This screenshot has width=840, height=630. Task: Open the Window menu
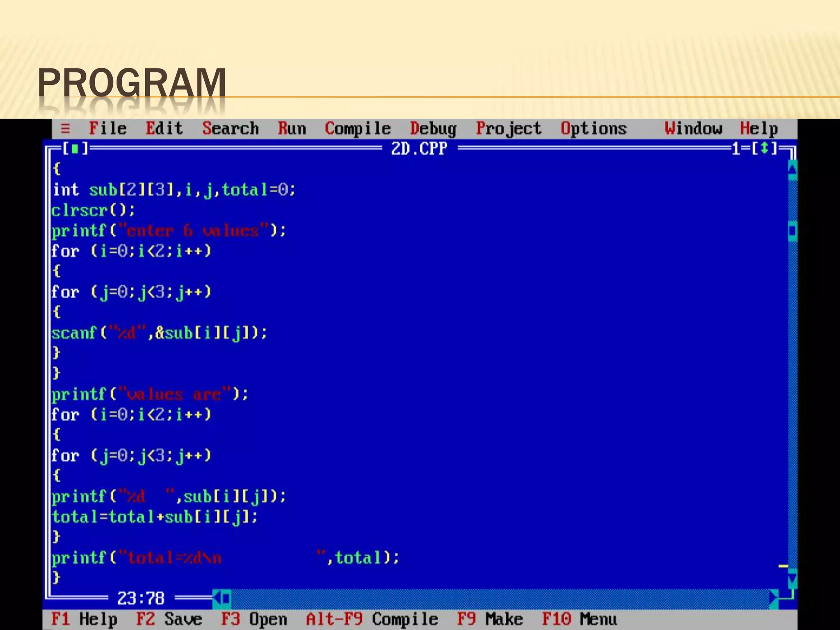pos(694,129)
